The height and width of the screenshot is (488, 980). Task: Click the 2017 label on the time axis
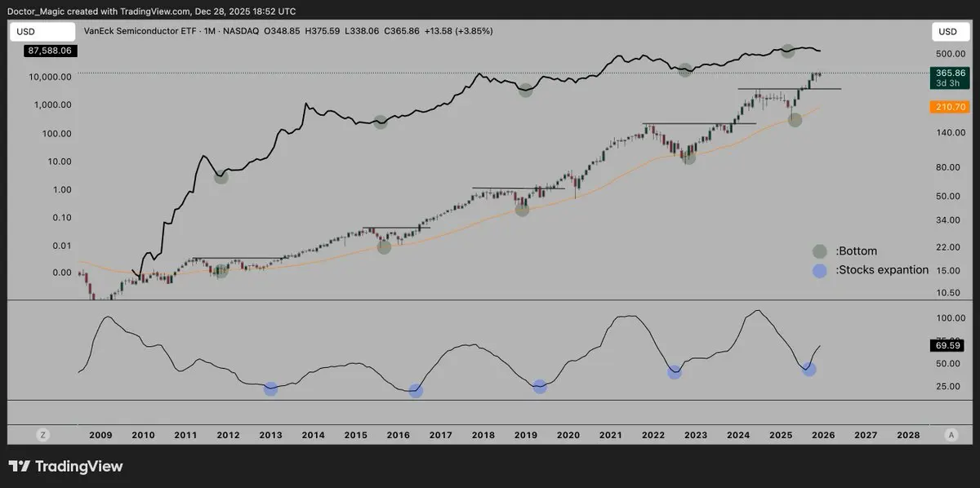(440, 436)
